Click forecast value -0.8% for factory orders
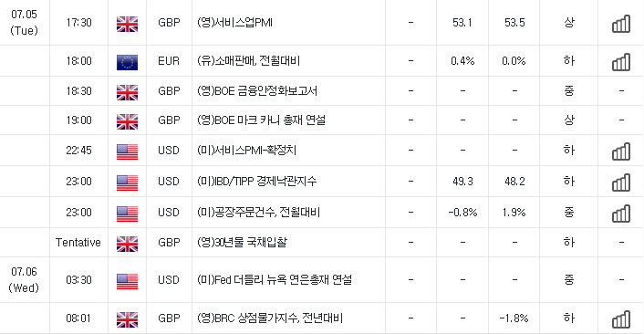 (x=462, y=213)
